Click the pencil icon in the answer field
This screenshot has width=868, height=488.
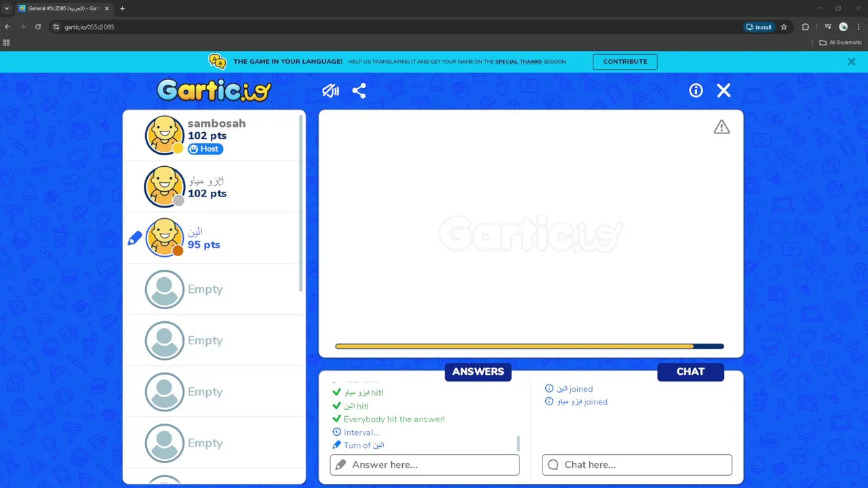340,465
